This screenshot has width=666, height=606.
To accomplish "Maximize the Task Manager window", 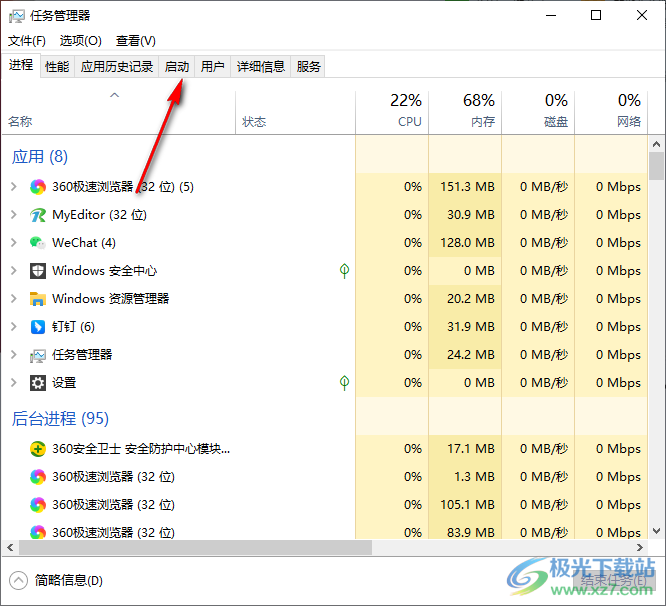I will click(x=596, y=16).
